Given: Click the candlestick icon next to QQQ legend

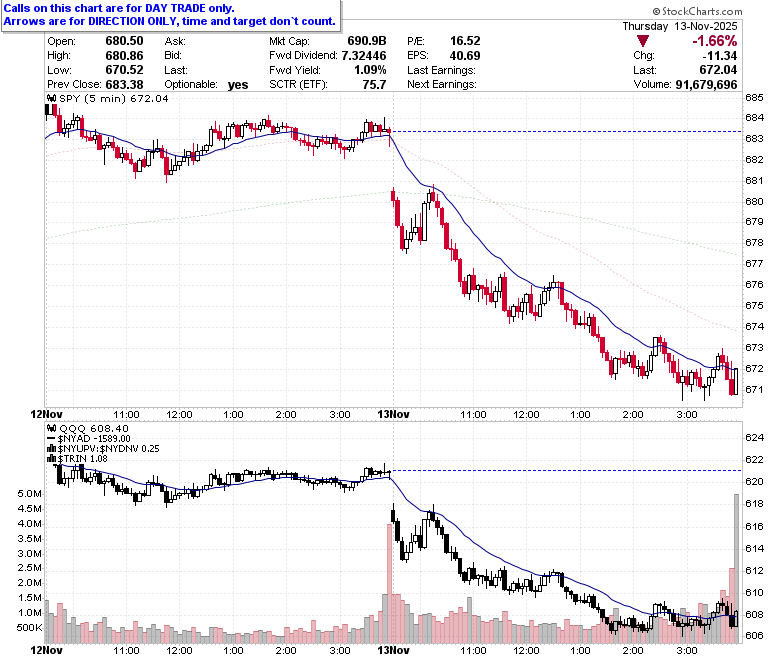Looking at the screenshot, I should (52, 428).
